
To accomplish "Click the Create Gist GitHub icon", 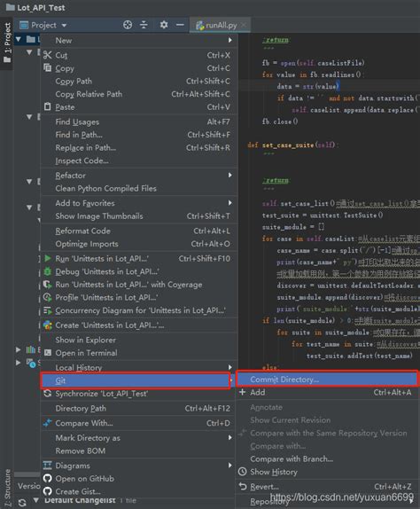I will tap(48, 491).
